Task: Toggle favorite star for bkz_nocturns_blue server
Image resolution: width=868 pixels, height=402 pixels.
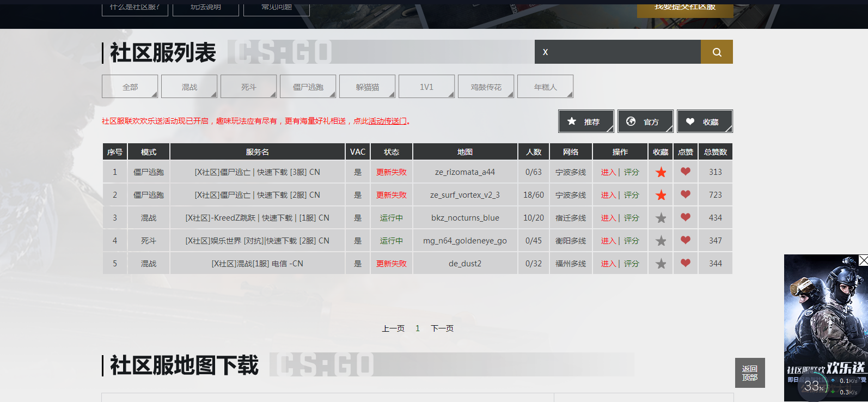Action: coord(661,218)
